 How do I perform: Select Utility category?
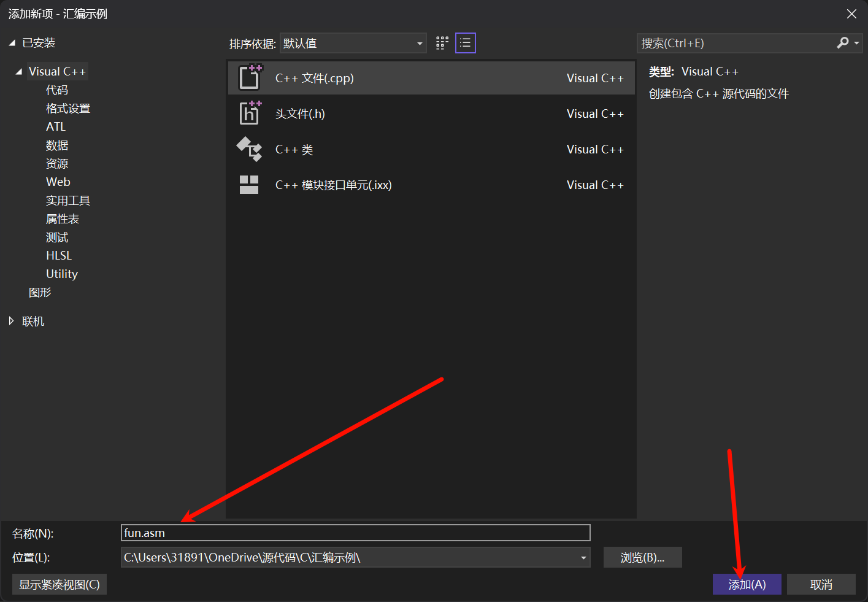[62, 274]
